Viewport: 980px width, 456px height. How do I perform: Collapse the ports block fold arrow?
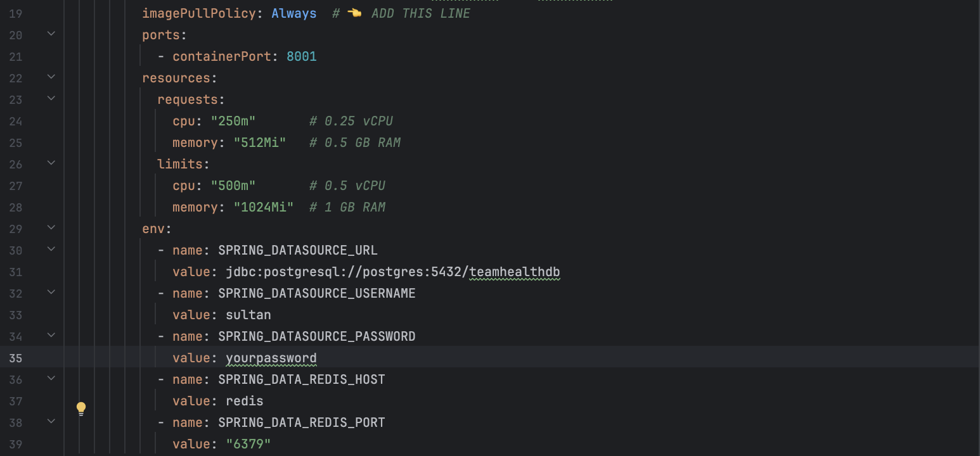click(51, 34)
